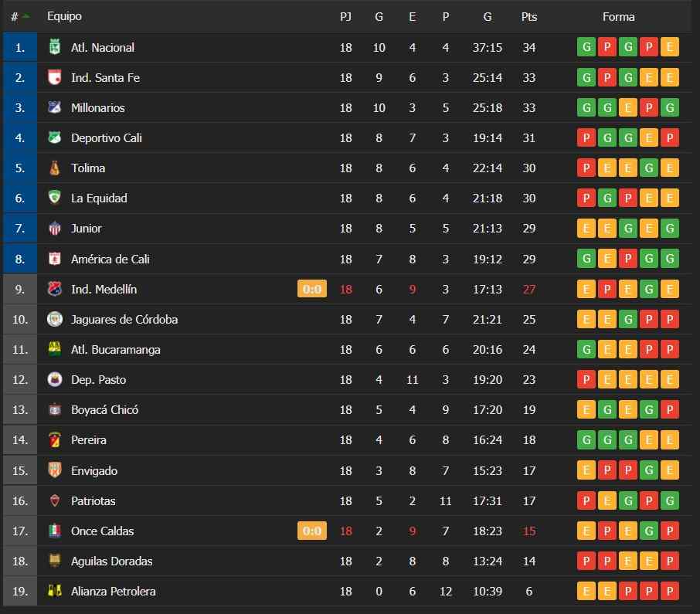
Task: Click the Junior team crest icon
Action: click(x=54, y=228)
